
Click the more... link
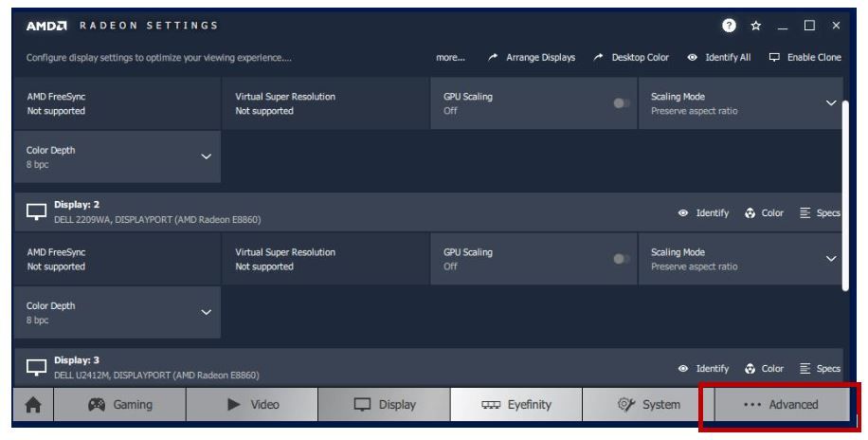click(x=451, y=58)
